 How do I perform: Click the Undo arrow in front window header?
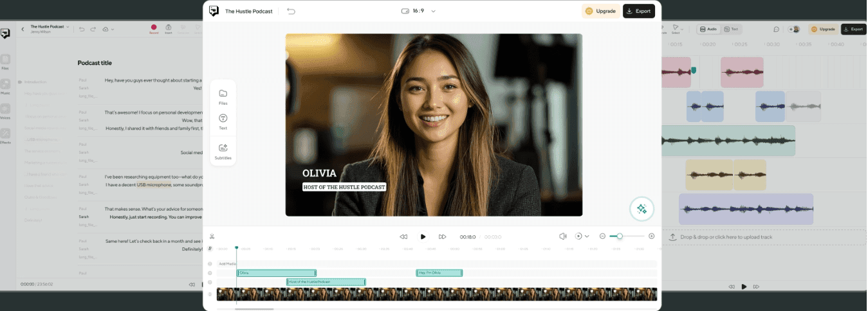[291, 11]
